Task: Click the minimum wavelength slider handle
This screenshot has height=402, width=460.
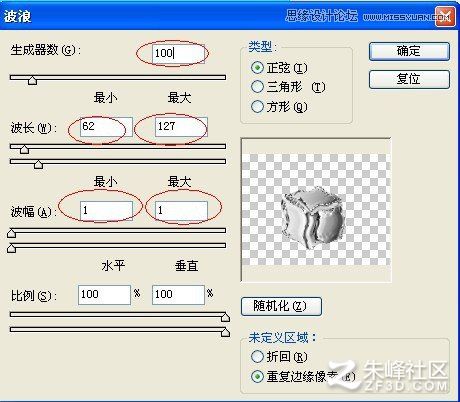Action: click(x=24, y=149)
